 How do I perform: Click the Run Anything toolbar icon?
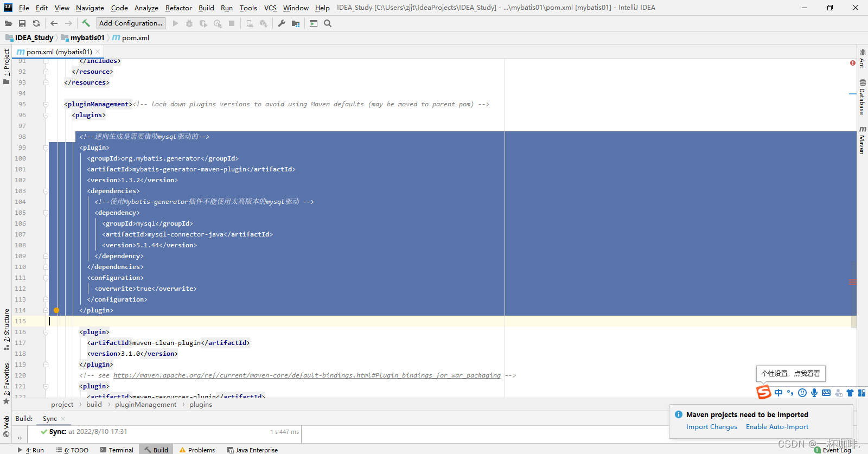(x=314, y=23)
